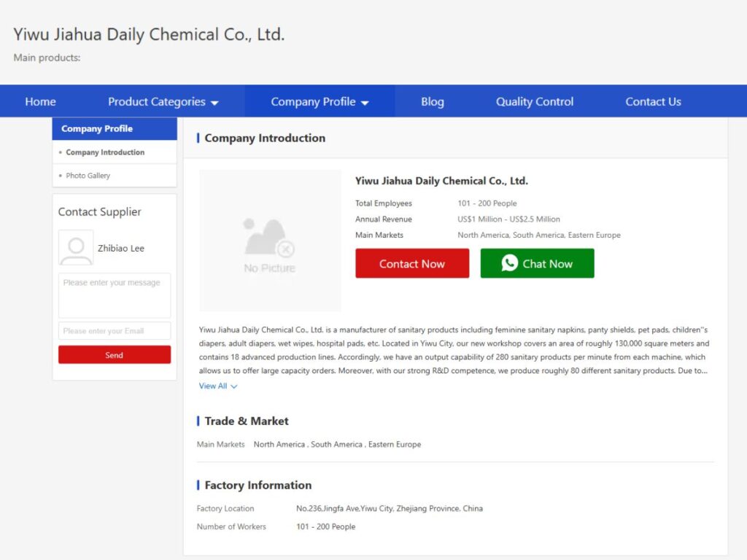Click the contact name Zhibiao Lee

tap(121, 248)
